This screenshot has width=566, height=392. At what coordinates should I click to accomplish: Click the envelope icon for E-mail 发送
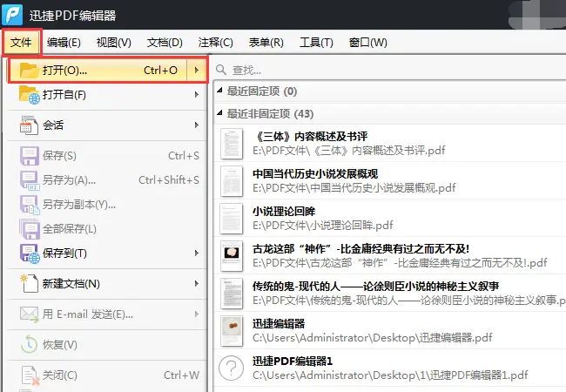[x=29, y=314]
